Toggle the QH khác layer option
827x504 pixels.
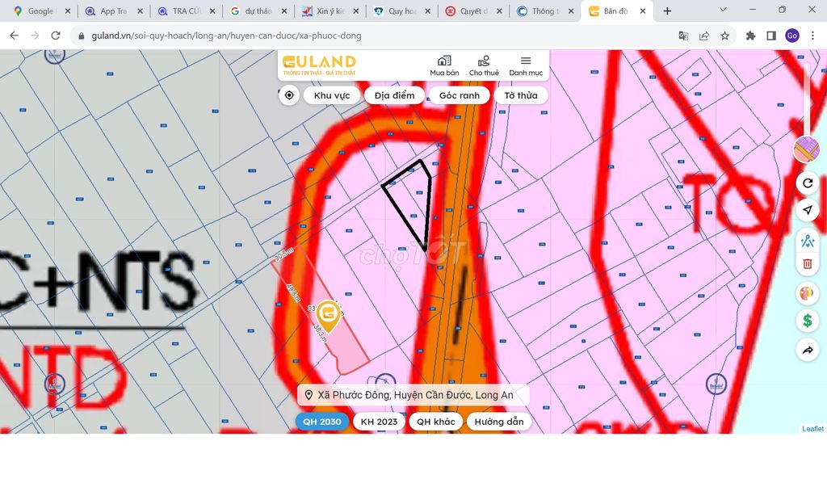436,422
